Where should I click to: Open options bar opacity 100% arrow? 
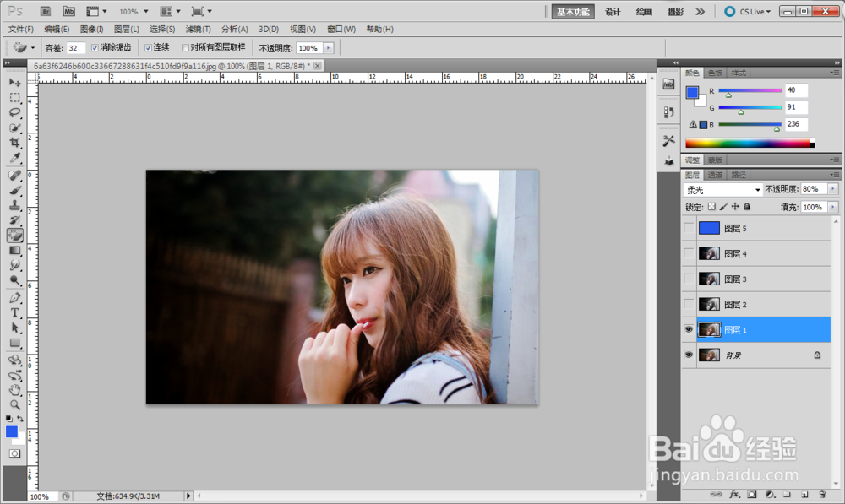click(328, 48)
